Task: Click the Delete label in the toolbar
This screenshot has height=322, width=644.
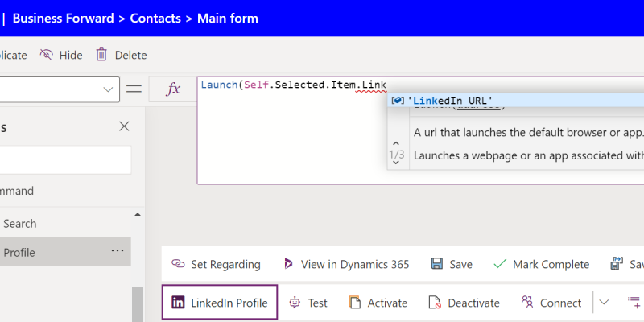Action: point(130,55)
